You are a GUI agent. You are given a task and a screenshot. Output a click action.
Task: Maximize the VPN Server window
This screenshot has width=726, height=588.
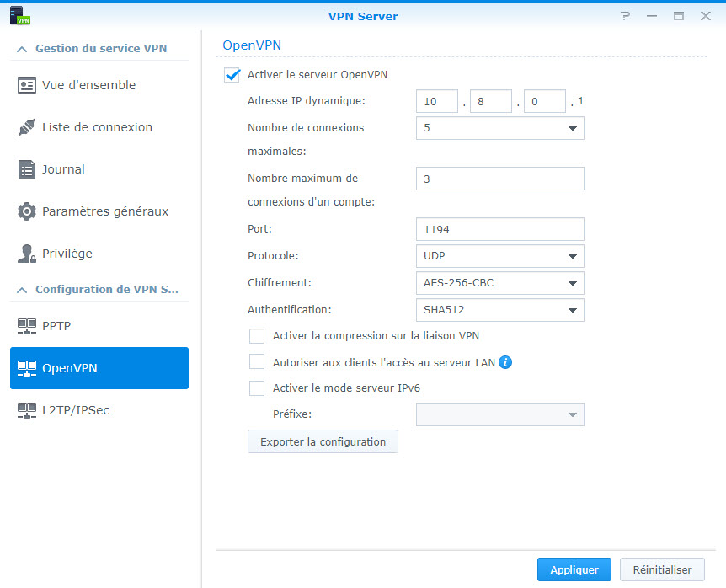679,16
